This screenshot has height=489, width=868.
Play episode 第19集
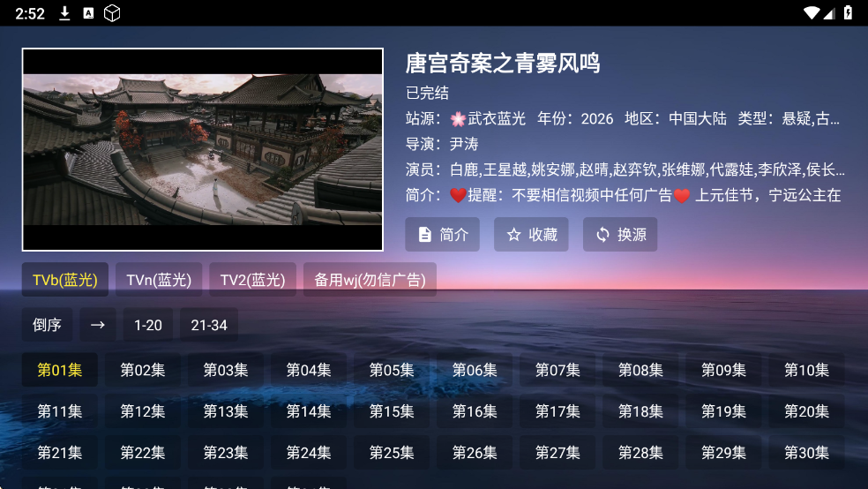coord(724,411)
